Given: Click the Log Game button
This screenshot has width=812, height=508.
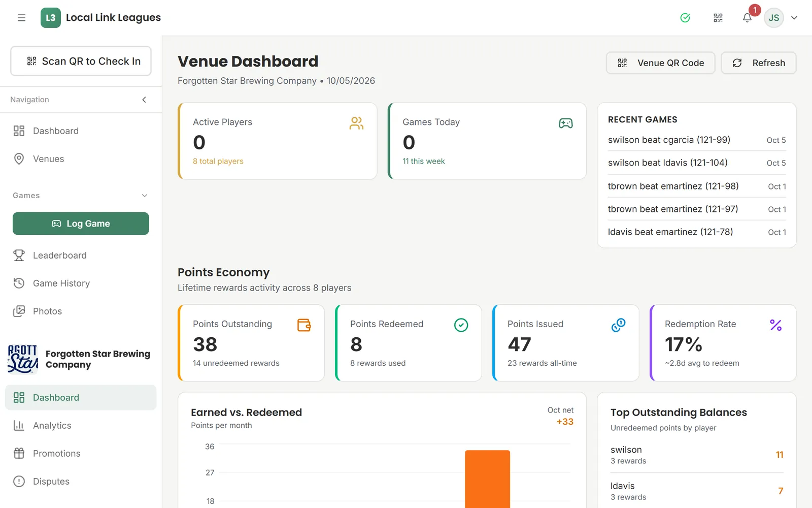Looking at the screenshot, I should 81,224.
